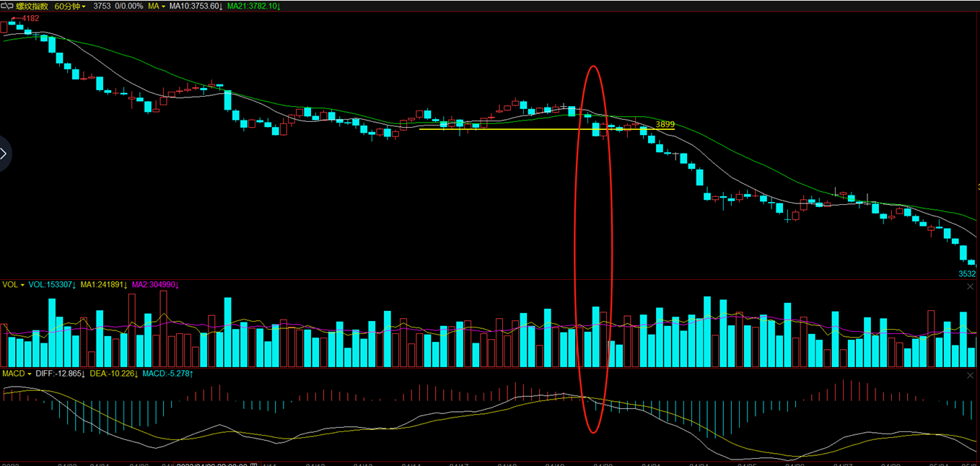Click the yellow 3899 price line label

tap(665, 124)
